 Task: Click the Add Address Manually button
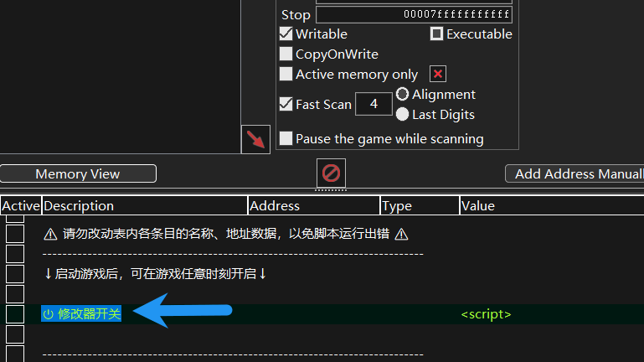coord(574,173)
